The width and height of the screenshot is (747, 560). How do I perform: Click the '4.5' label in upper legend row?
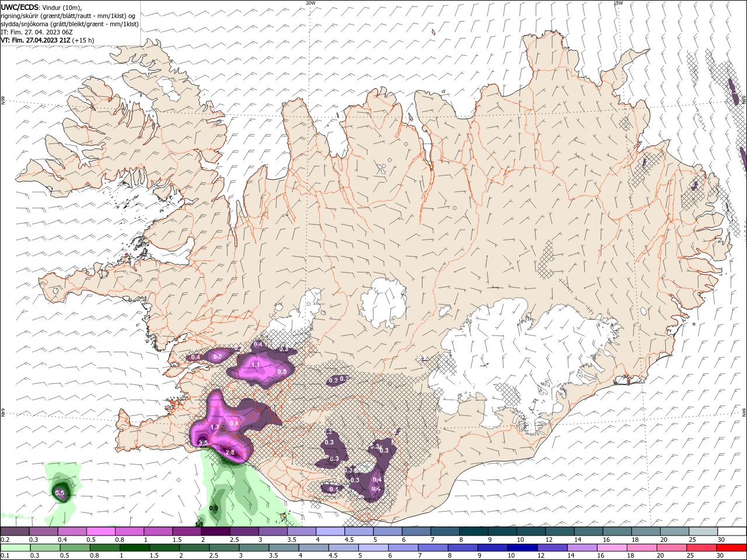[x=349, y=540]
